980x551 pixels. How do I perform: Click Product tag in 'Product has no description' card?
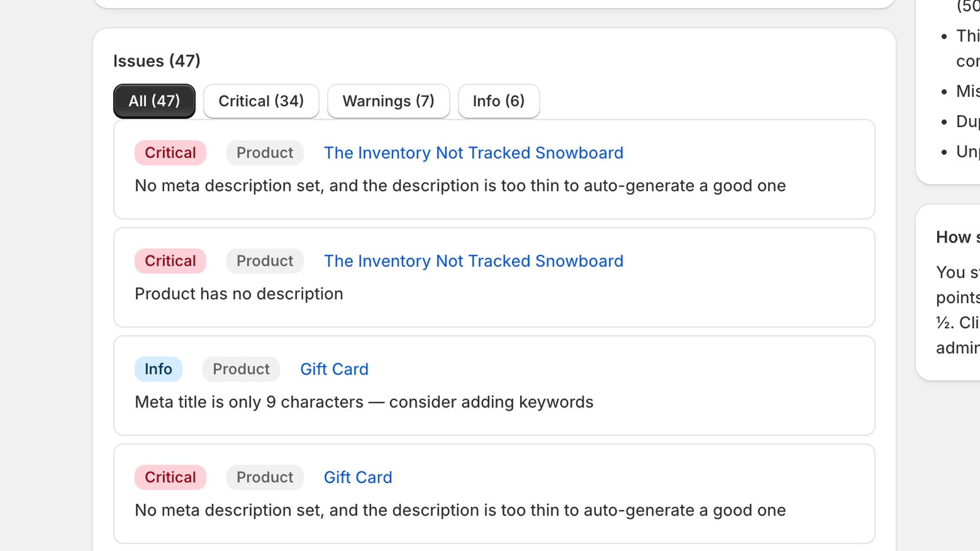coord(265,261)
